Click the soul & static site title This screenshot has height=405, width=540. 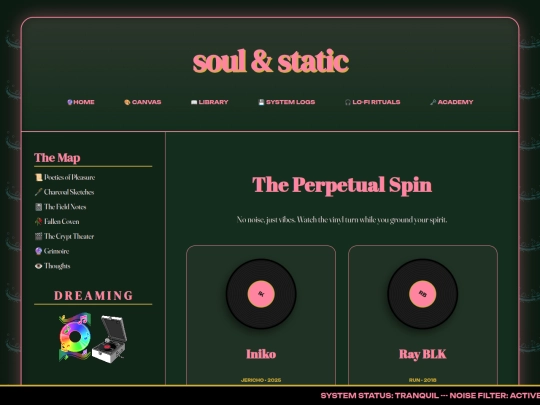pos(271,61)
